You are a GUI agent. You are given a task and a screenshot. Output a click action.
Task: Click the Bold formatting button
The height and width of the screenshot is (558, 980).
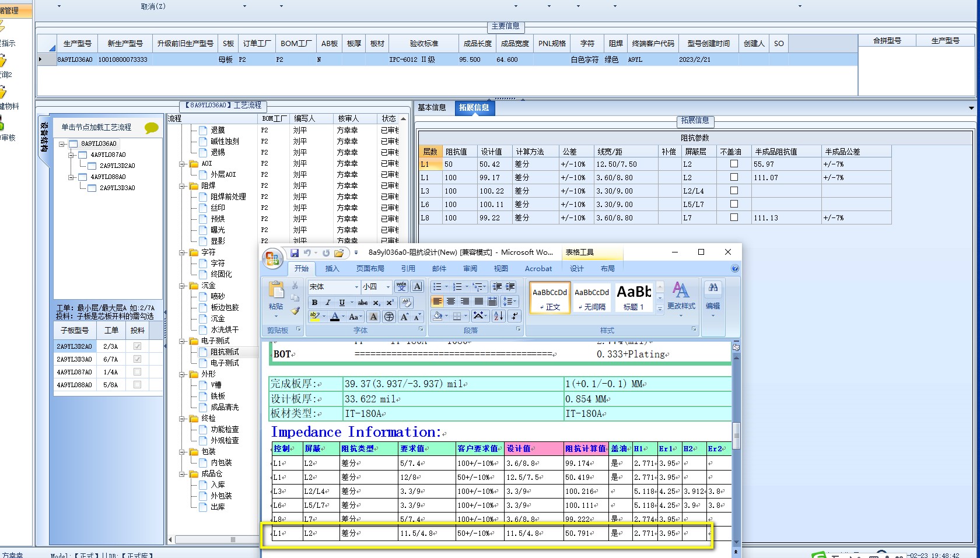314,303
